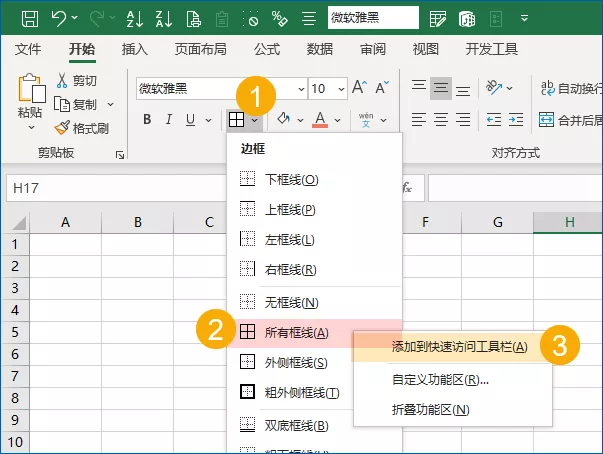603x454 pixels.
Task: Toggle middle vertical align
Action: tap(441, 88)
